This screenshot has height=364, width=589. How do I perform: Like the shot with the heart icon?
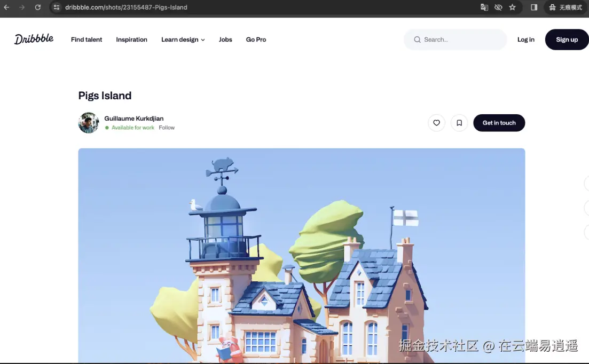pos(436,123)
